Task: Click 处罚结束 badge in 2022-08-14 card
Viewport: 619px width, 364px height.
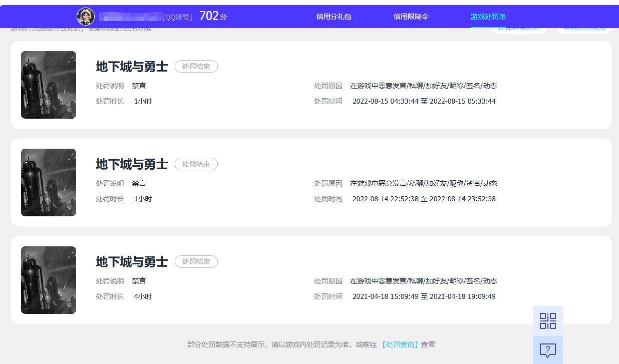Action: (x=196, y=164)
